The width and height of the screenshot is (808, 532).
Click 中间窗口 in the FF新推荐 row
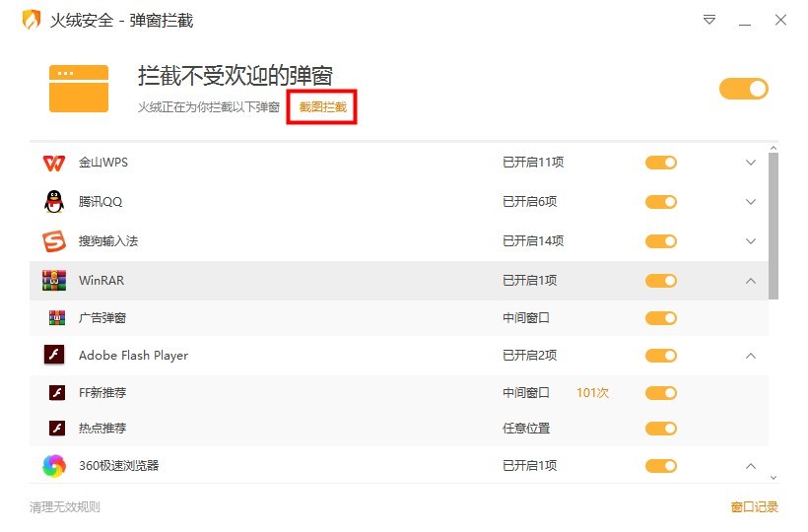pos(526,392)
